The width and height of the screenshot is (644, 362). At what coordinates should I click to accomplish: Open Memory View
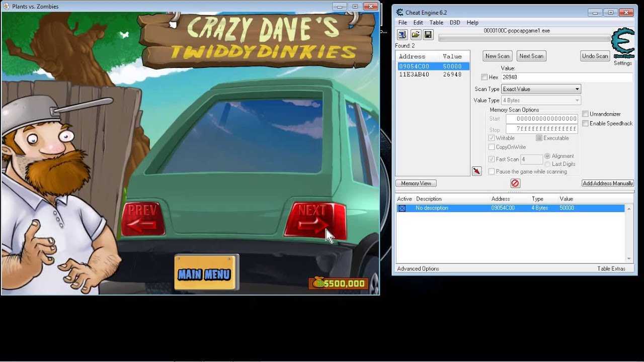[x=416, y=184]
